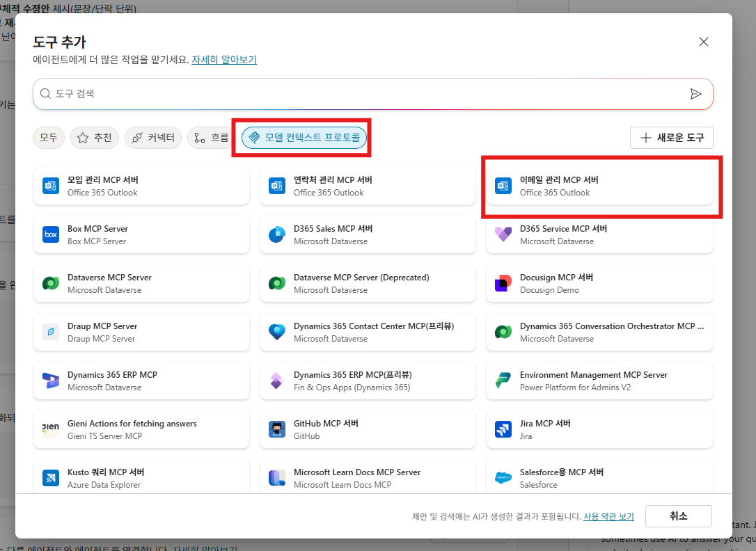756x551 pixels.
Task: Submit search with the send arrow icon
Action: pos(695,94)
